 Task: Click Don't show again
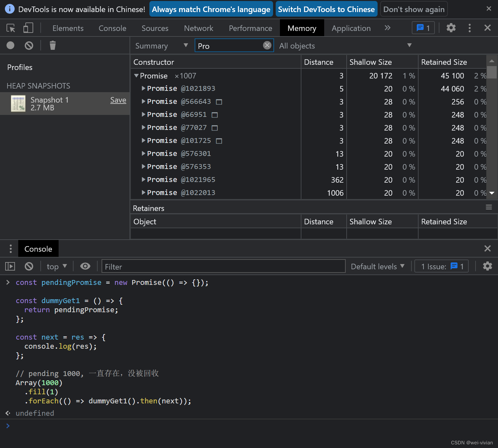point(414,9)
